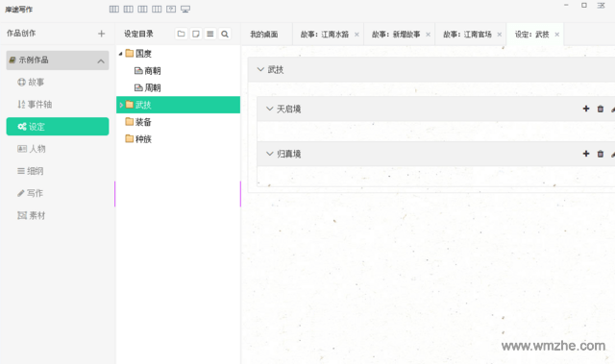Screen dimensions: 615x364
Task: Close the 故事: 江南水路 tab
Action: (x=357, y=35)
